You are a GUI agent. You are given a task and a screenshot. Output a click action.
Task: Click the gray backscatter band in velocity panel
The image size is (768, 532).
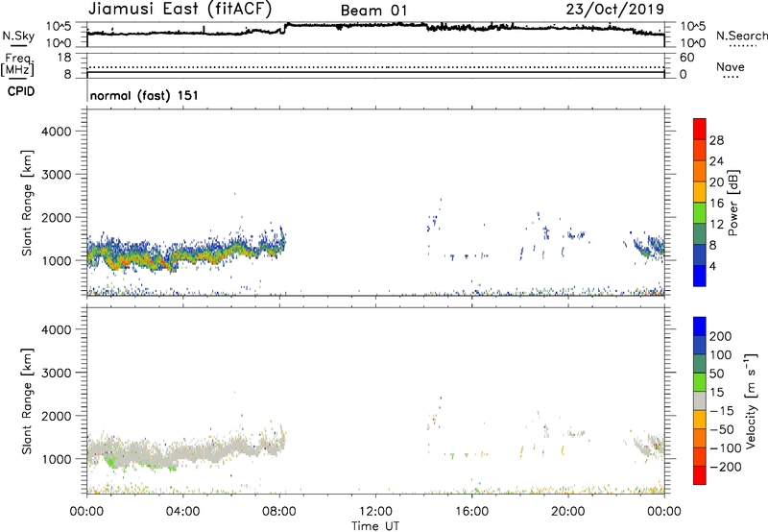(185, 451)
